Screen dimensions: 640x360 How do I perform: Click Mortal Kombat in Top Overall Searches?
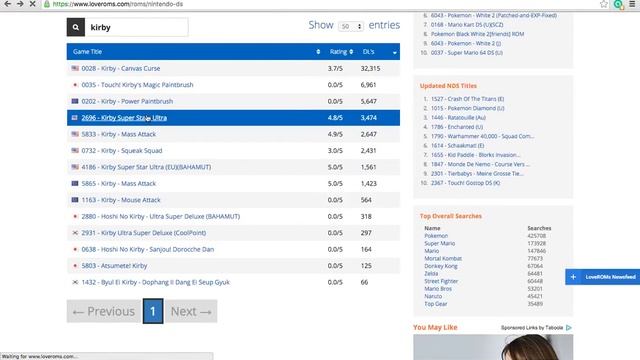click(x=443, y=258)
